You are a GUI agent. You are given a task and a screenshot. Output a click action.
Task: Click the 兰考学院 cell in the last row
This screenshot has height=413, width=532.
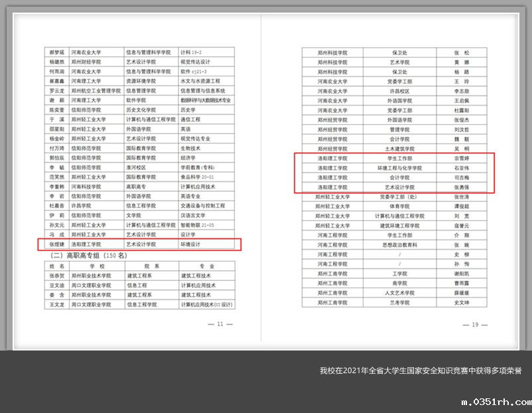tap(399, 303)
